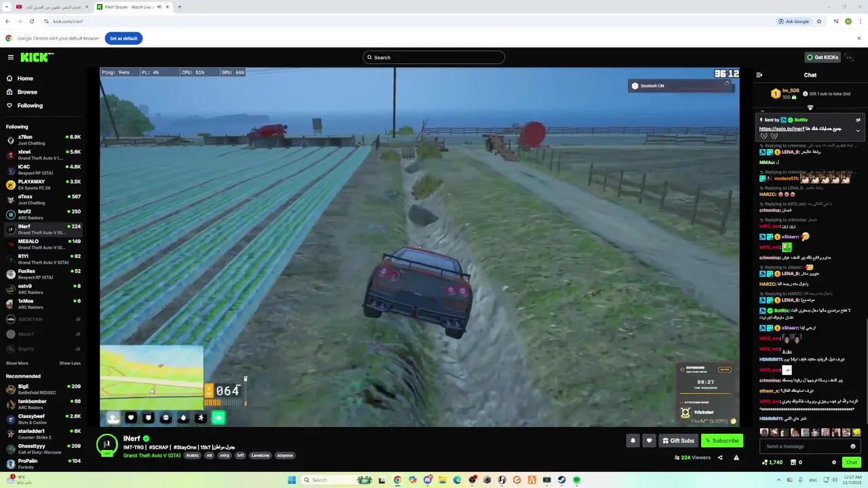Hide the pinned message with the eye icon

(x=858, y=120)
